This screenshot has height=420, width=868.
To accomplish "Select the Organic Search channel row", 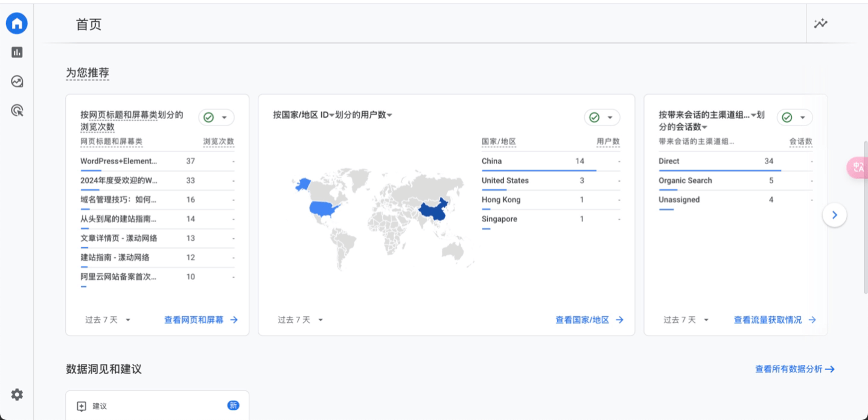I will pyautogui.click(x=735, y=181).
